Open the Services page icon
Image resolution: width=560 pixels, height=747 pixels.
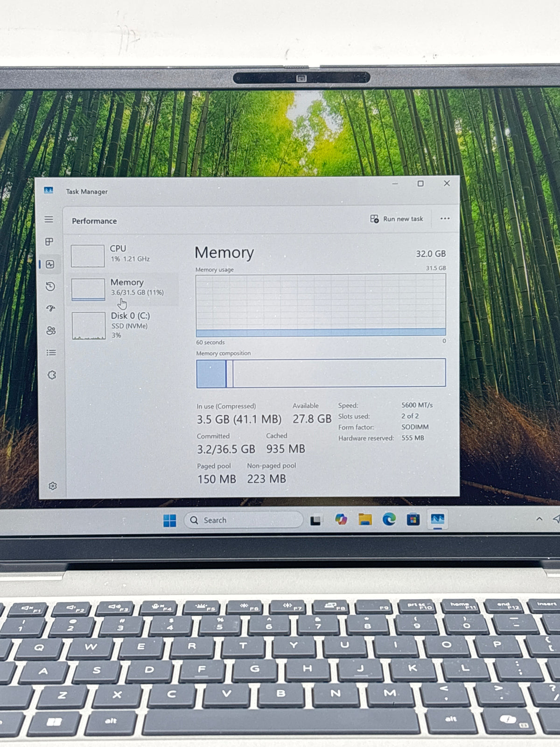52,375
